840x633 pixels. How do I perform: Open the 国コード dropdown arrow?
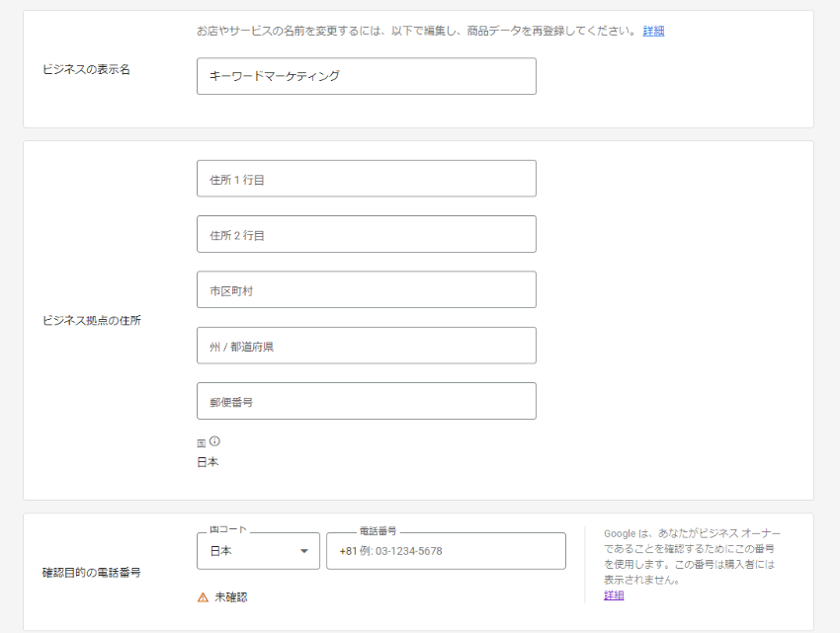point(304,551)
